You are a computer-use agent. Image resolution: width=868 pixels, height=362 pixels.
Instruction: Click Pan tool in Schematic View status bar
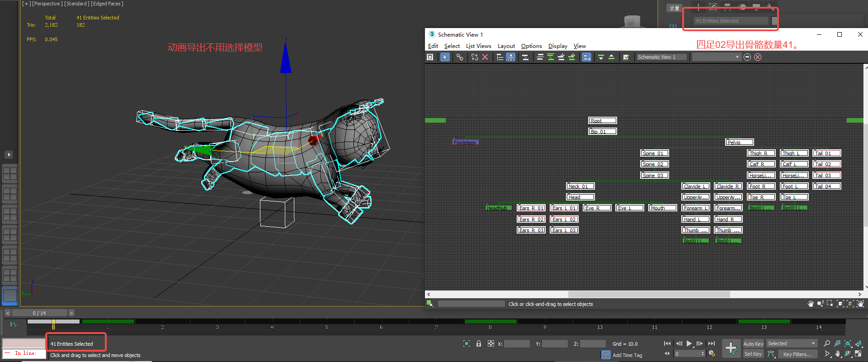[x=811, y=304]
